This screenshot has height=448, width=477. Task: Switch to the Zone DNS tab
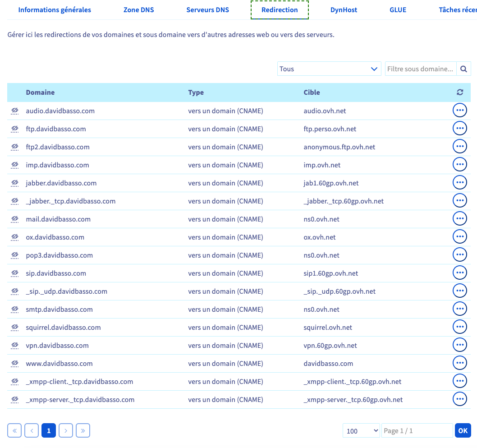(138, 10)
